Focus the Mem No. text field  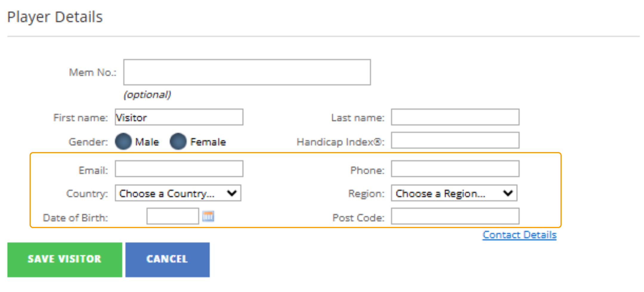click(247, 72)
